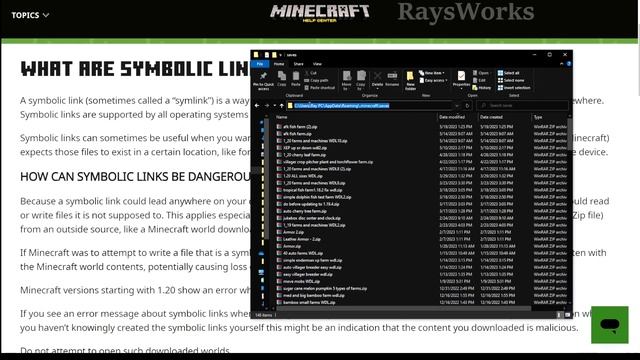The image size is (640, 360).
Task: Switch to Large icons view in status bar
Action: tap(567, 315)
